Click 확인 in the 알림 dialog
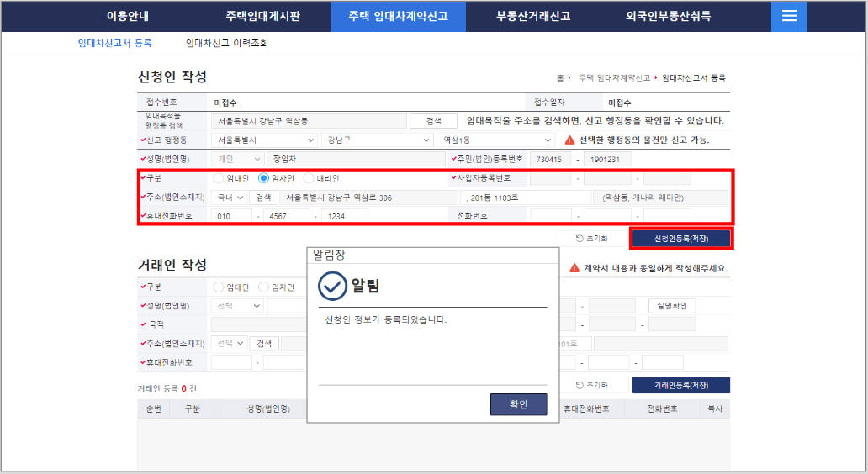Viewport: 868px width, 474px height. (x=519, y=404)
